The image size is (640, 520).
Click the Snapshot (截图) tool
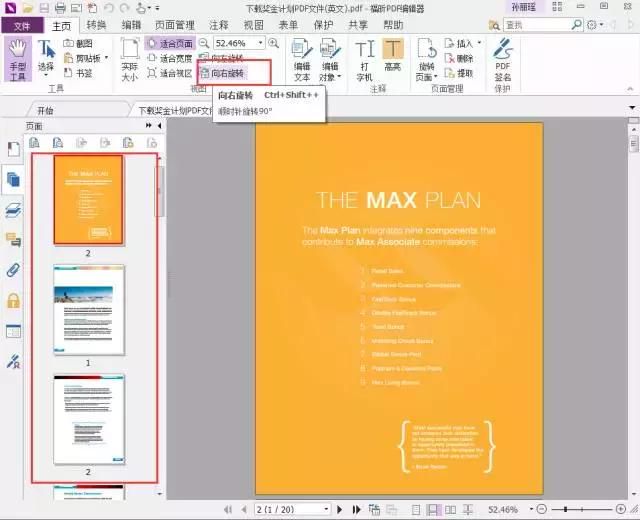(x=78, y=43)
